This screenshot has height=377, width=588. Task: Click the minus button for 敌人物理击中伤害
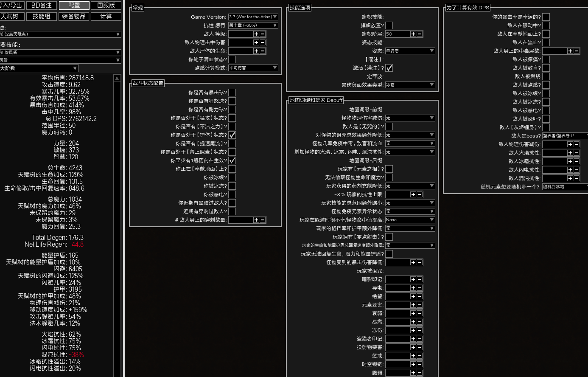click(x=263, y=42)
